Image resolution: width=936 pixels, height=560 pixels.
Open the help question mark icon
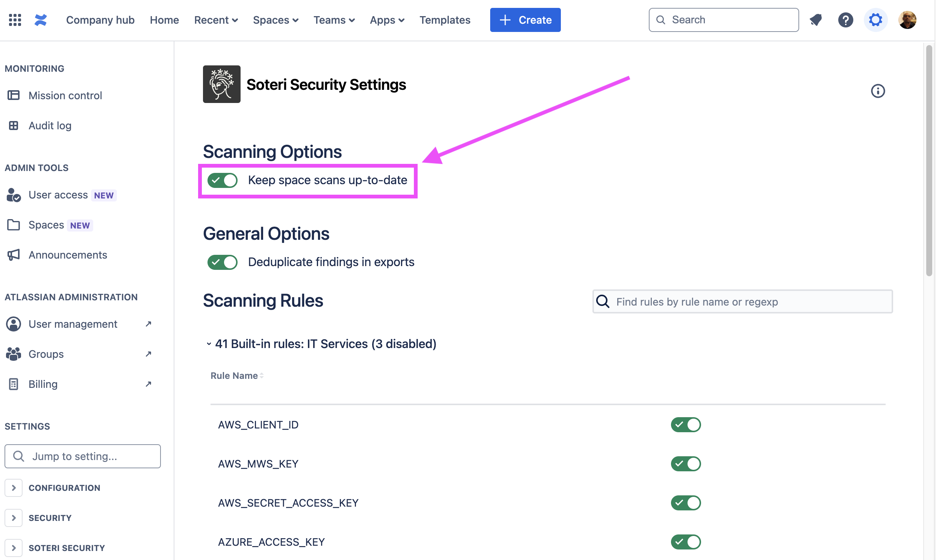[x=845, y=20]
